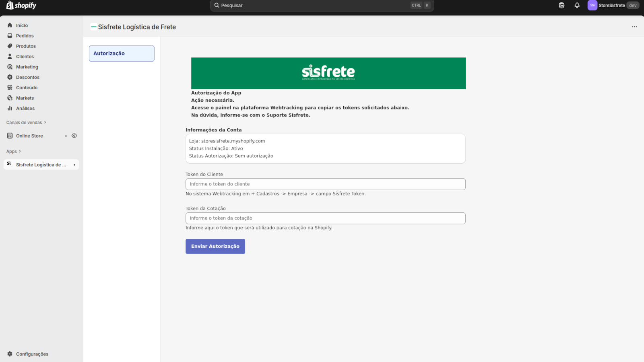
Task: Click search magnifier icon
Action: pyautogui.click(x=217, y=6)
